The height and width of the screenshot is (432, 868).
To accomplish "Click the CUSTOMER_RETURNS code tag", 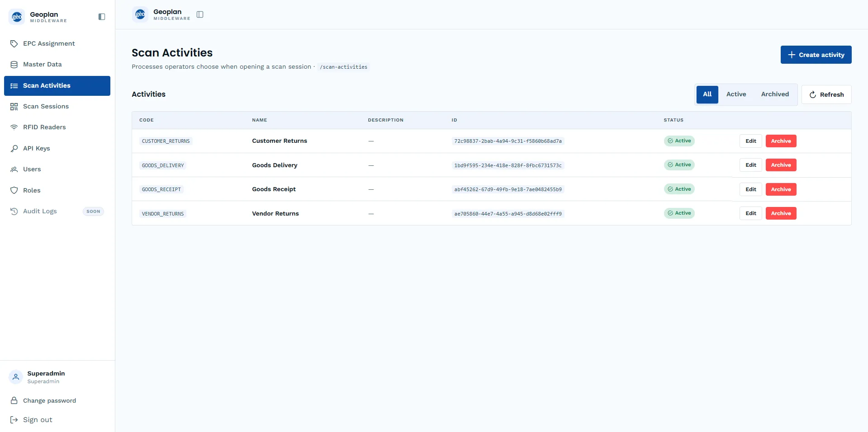I will (166, 141).
